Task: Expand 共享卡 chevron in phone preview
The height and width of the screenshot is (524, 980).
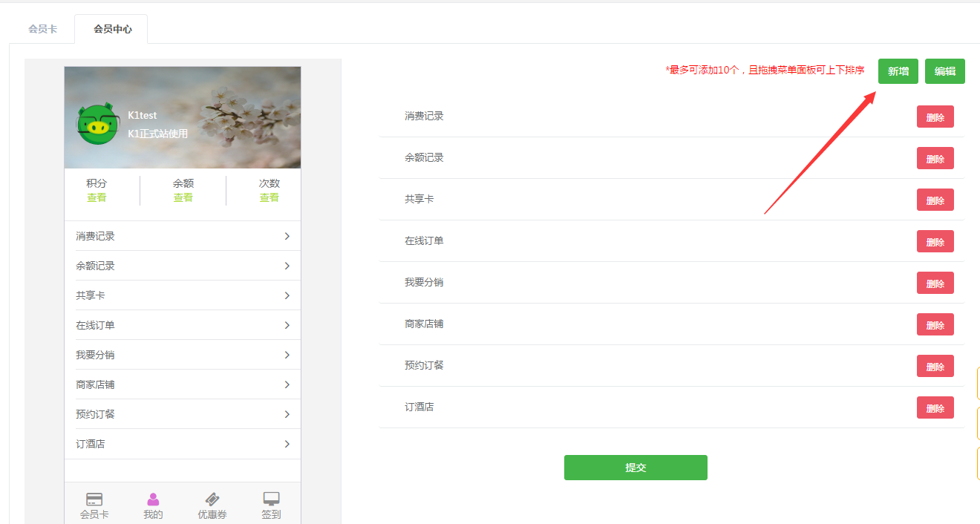Action: click(x=287, y=295)
